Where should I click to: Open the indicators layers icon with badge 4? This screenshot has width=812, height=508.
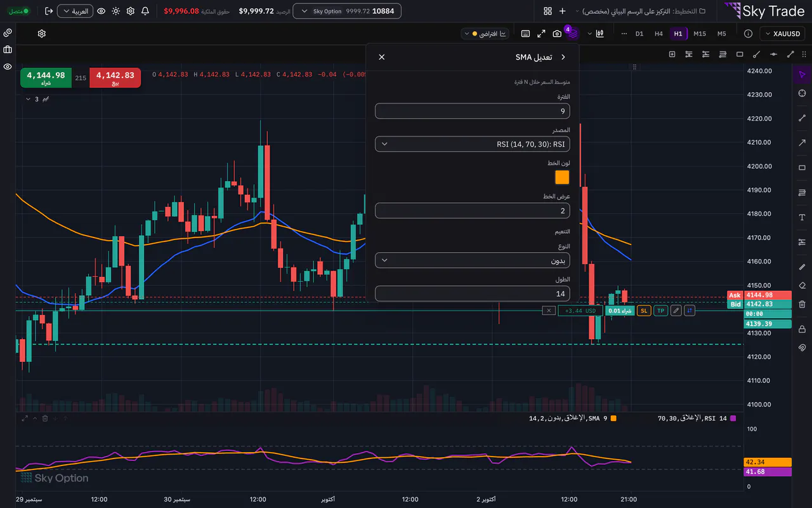click(573, 34)
